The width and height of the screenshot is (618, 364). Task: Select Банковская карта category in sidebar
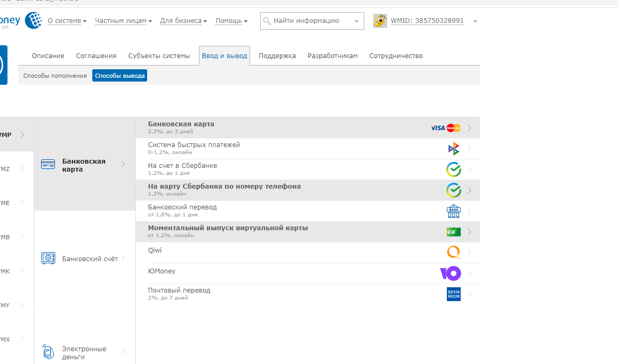(x=85, y=164)
